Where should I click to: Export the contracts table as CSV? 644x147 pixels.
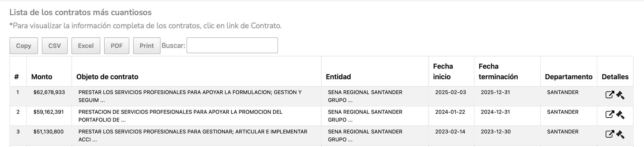pyautogui.click(x=54, y=46)
